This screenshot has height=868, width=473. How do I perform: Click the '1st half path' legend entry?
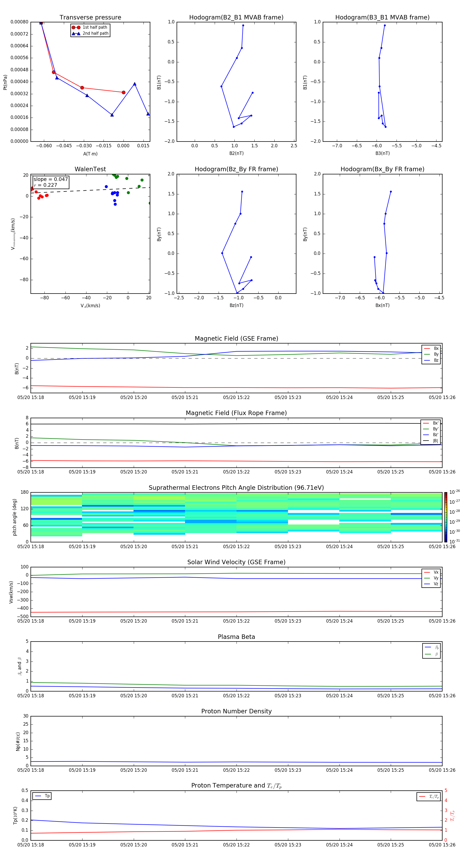tap(90, 27)
